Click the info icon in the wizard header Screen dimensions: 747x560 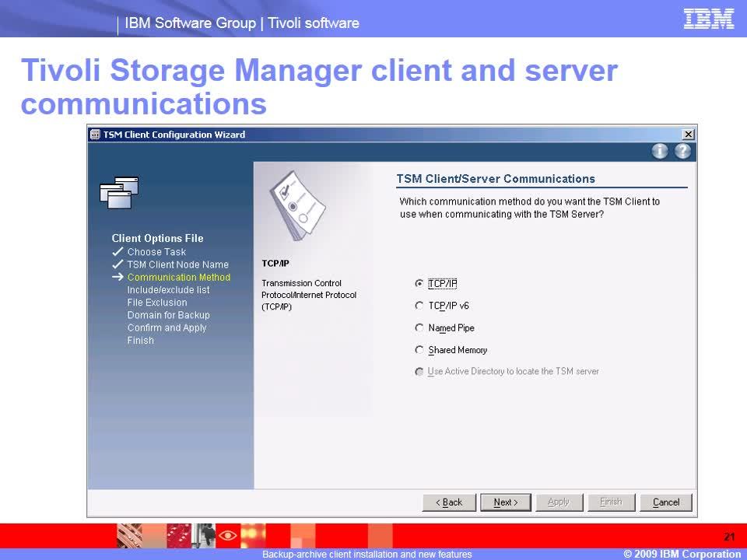(x=660, y=151)
